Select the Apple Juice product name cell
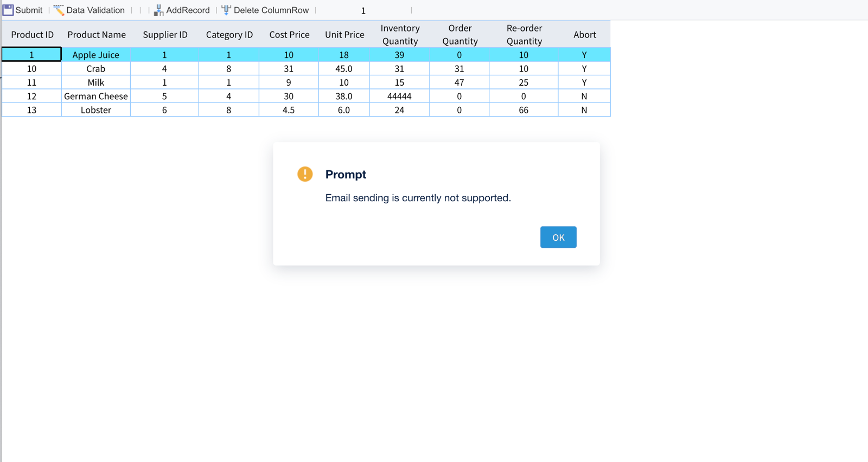Screen dimensions: 868x462 pos(96,55)
